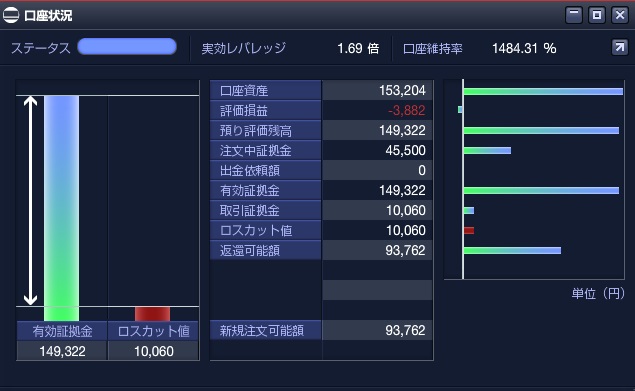Select the 新規注文可能額 row
The width and height of the screenshot is (635, 391).
click(x=321, y=330)
